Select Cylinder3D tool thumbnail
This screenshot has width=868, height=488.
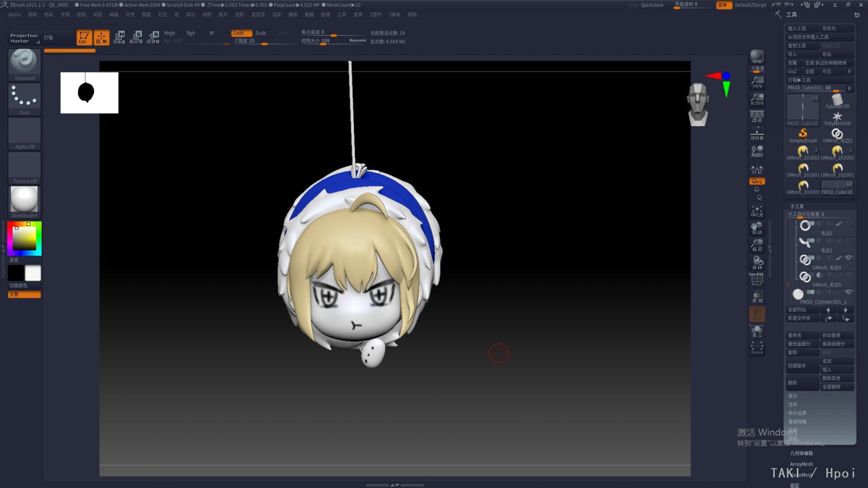point(837,101)
